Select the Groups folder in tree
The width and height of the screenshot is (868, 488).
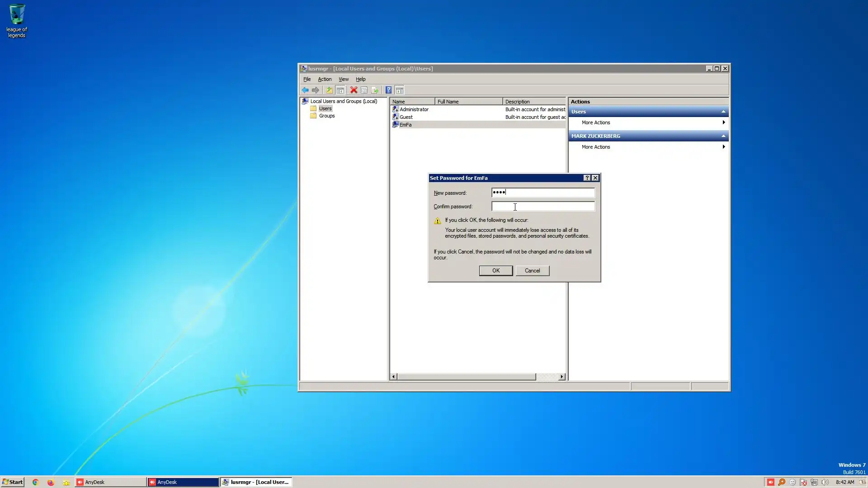[x=326, y=116]
